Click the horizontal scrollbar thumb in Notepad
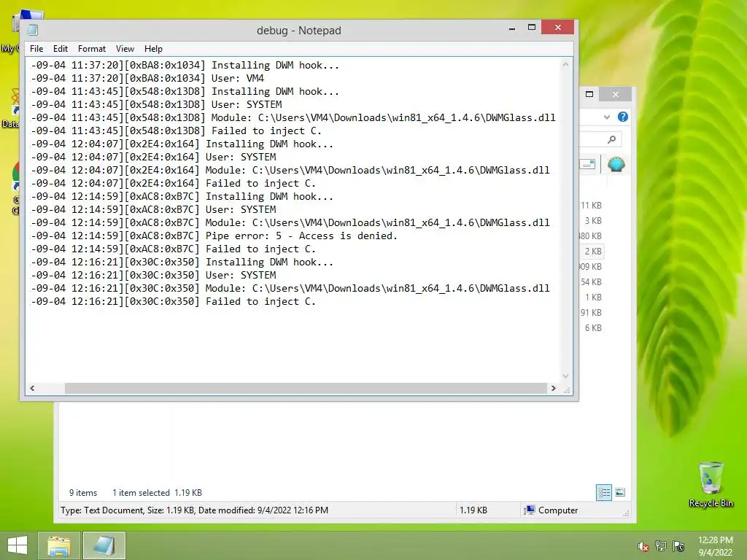Screen dimensions: 747x560 click(x=306, y=388)
